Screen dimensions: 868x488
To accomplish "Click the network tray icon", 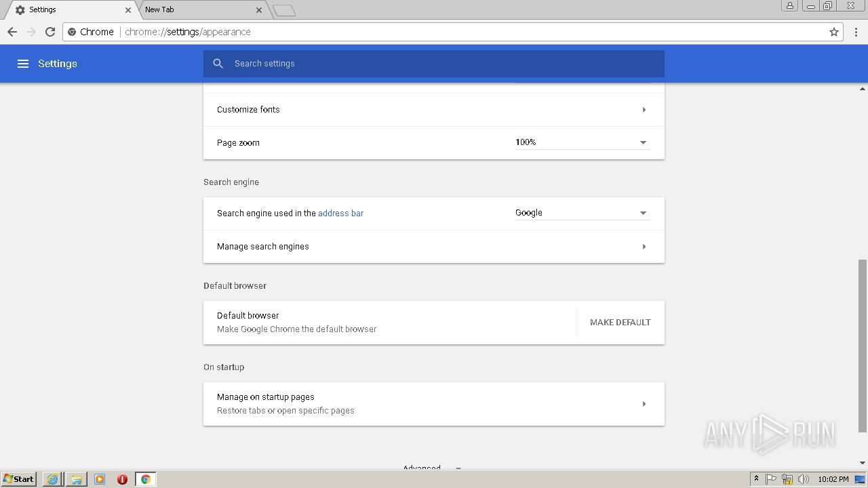I will (x=787, y=479).
